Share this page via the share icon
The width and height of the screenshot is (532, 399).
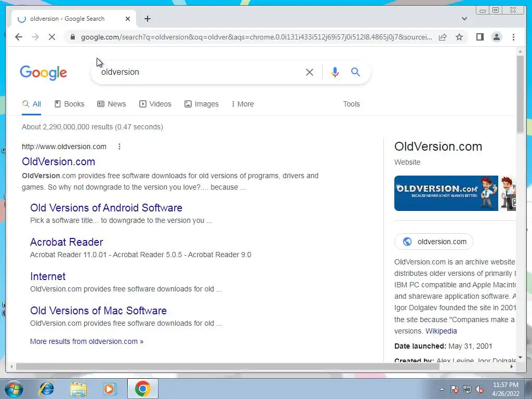[443, 37]
